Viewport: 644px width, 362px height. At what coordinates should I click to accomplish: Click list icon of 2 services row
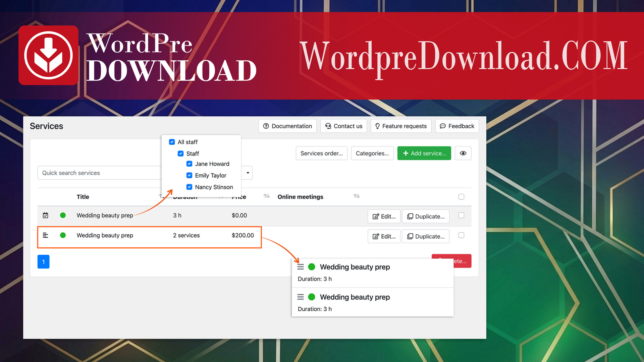click(46, 235)
